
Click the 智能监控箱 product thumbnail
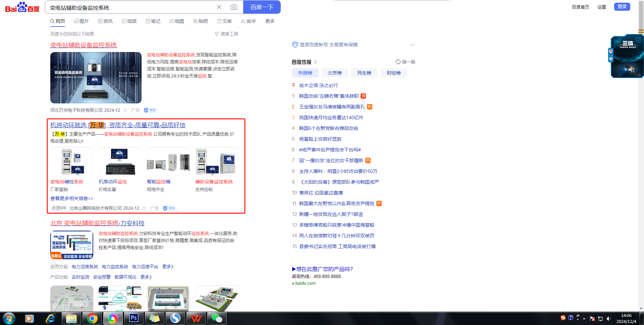point(168,161)
